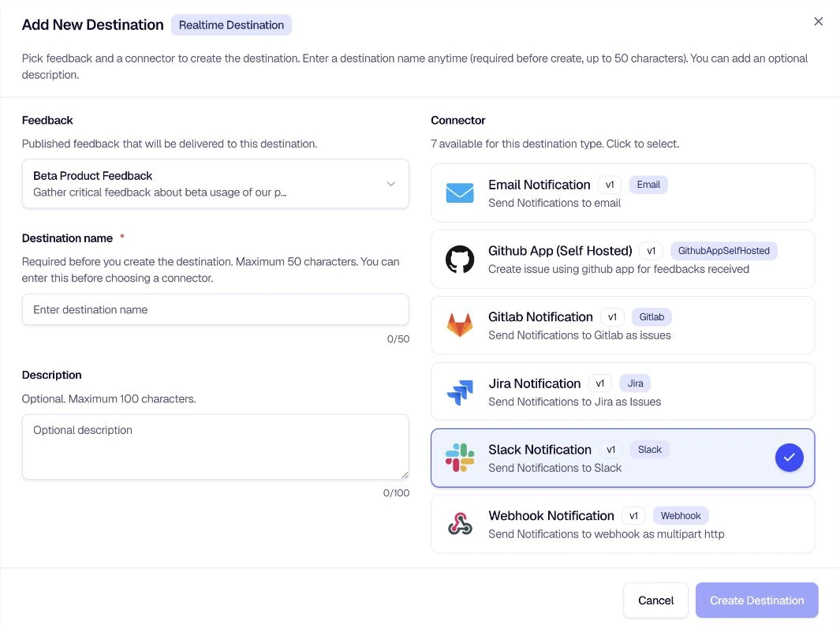Click 'Send Notifications to webhook as multipart http'
The image size is (840, 632).
click(607, 534)
